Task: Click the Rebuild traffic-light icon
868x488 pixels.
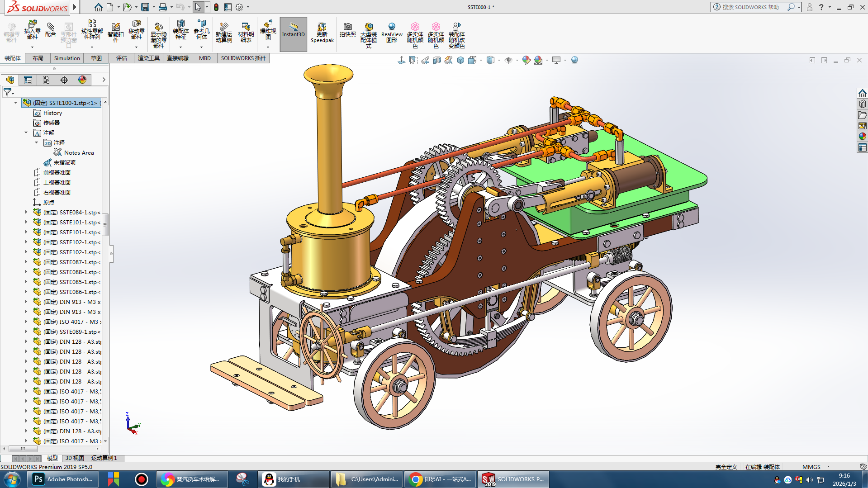Action: (x=216, y=7)
